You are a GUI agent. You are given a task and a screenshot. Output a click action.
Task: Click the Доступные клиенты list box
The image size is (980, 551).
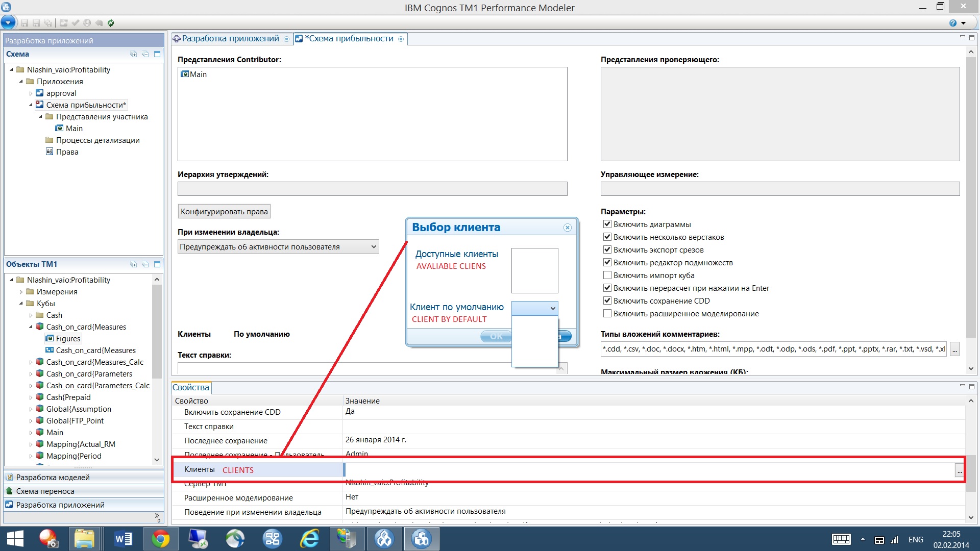[534, 270]
